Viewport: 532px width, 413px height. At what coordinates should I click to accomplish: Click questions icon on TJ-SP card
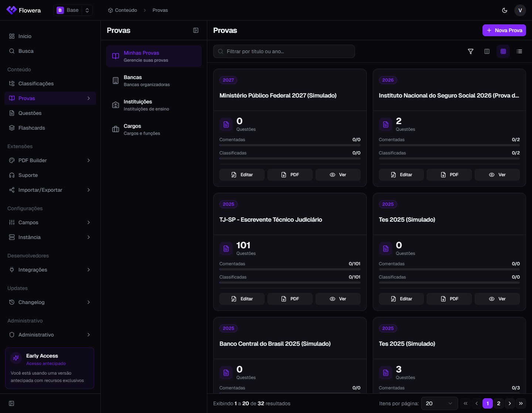(x=226, y=249)
